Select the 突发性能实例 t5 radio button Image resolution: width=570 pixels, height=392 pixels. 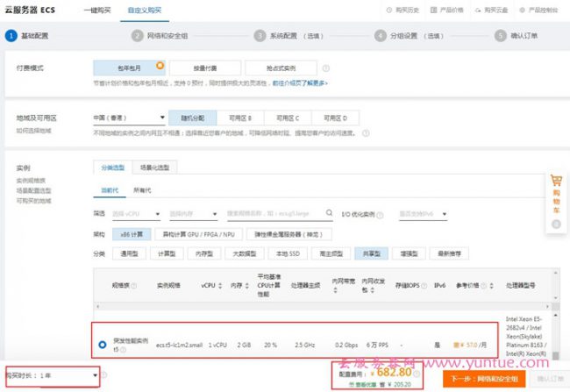[x=103, y=344]
